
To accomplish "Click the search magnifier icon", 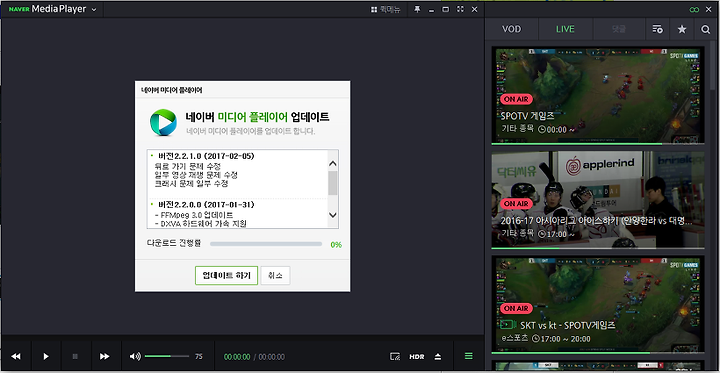I will (x=706, y=29).
